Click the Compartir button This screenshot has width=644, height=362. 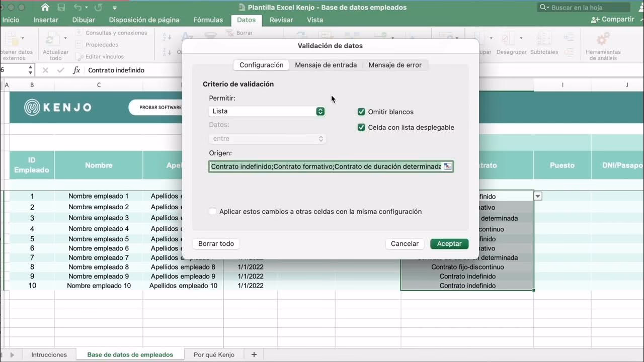pyautogui.click(x=612, y=20)
